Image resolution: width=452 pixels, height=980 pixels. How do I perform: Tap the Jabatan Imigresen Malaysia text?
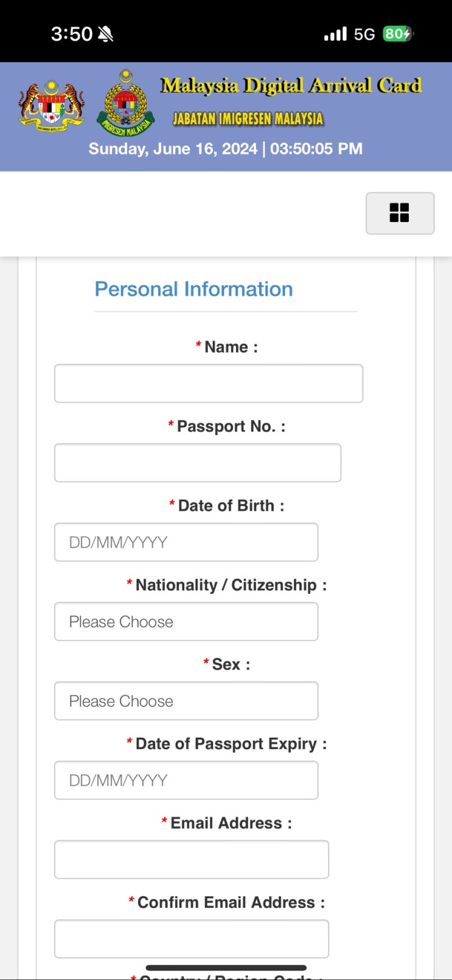tap(248, 119)
